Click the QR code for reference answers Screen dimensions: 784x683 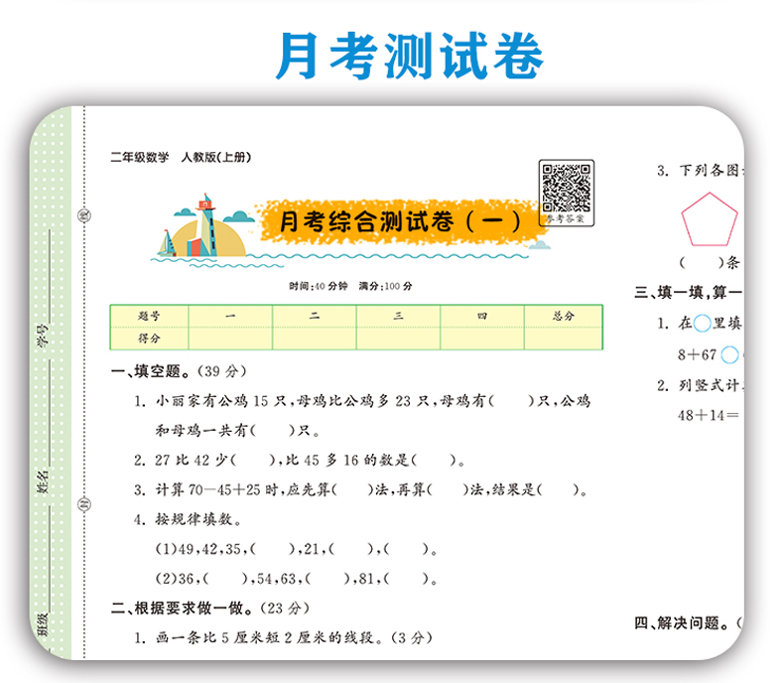567,193
